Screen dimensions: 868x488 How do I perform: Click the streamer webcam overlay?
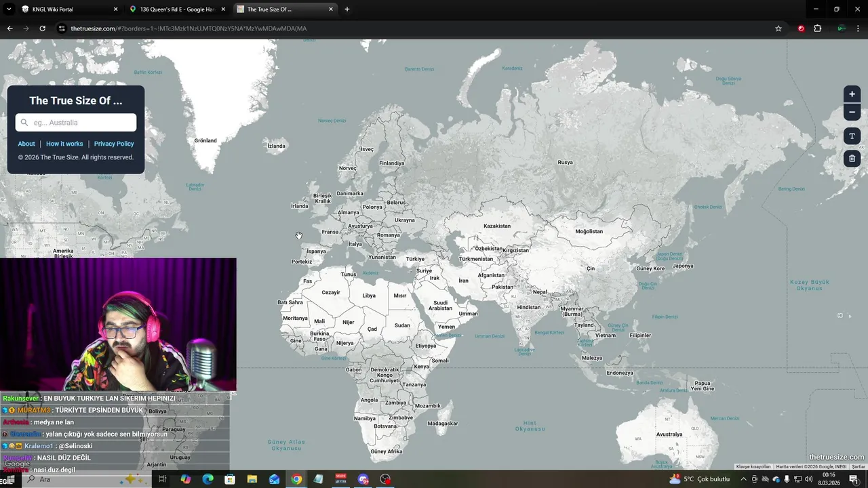(x=118, y=325)
